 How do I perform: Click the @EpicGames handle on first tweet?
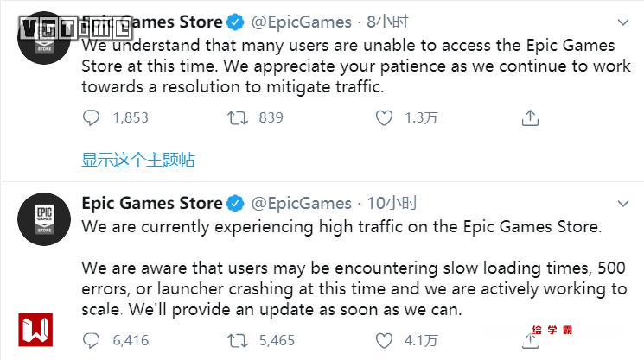tap(301, 21)
